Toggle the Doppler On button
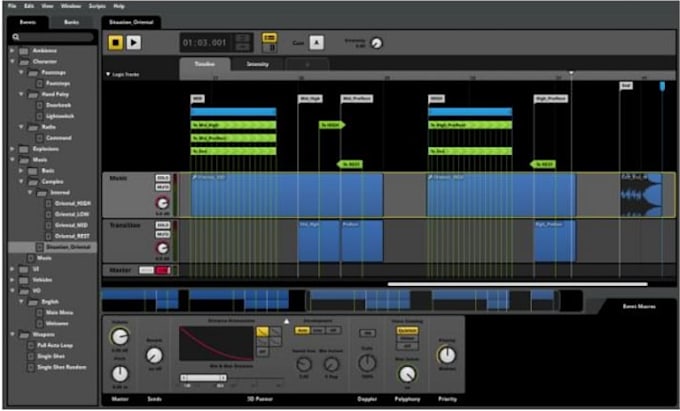 coord(367,333)
